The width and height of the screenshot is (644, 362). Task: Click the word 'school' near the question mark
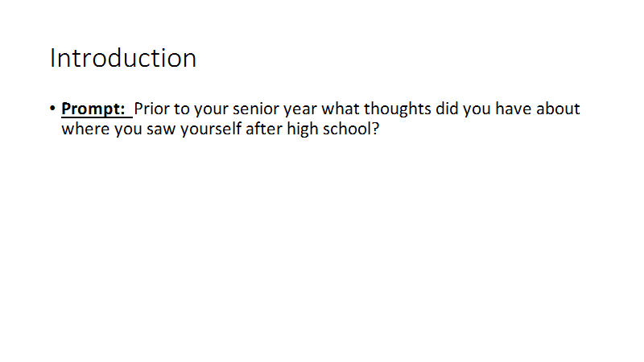coord(347,129)
